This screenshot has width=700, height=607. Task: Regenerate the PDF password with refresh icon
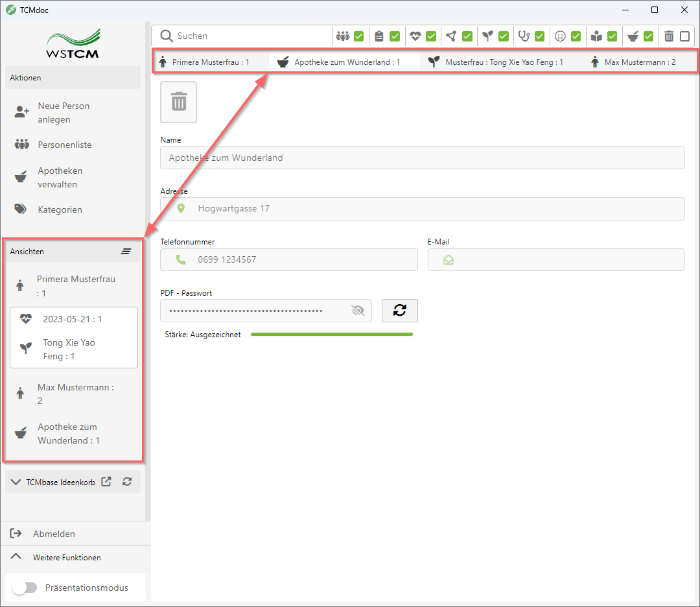click(399, 311)
